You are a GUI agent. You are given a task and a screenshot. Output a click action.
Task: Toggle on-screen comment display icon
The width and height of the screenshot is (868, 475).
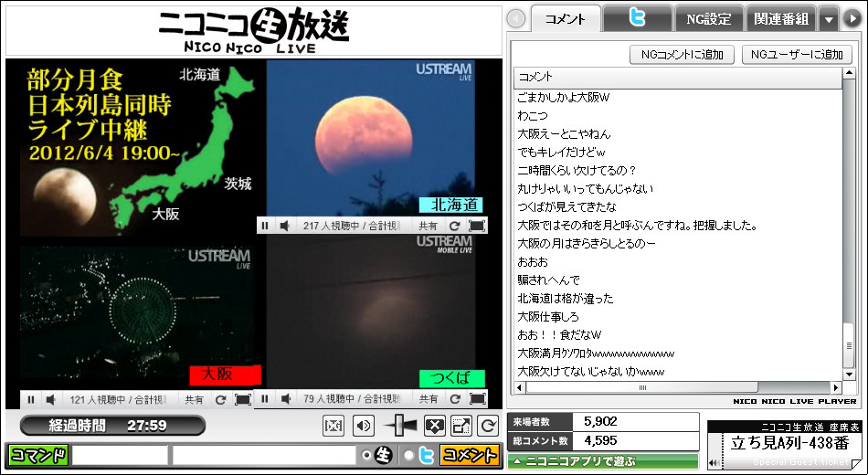pos(333,426)
